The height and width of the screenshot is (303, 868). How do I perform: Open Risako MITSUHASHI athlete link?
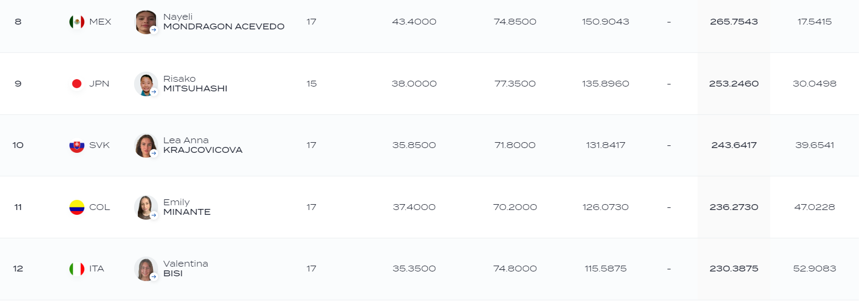coord(196,84)
